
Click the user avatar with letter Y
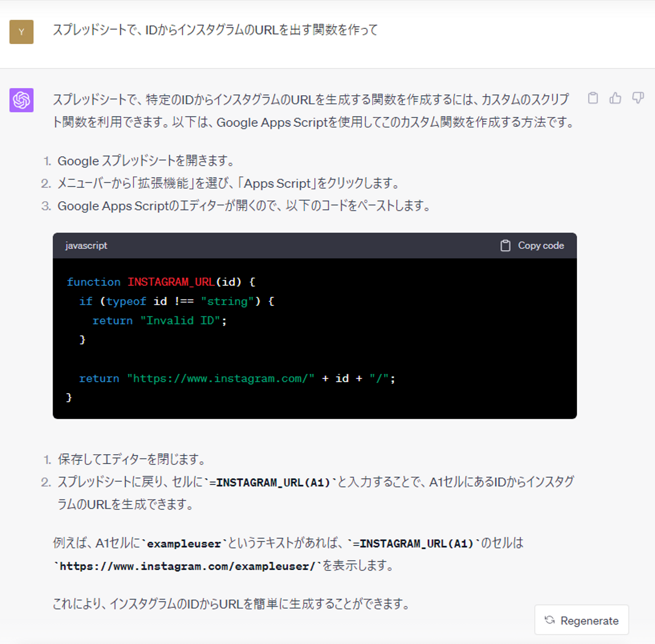pos(21,32)
